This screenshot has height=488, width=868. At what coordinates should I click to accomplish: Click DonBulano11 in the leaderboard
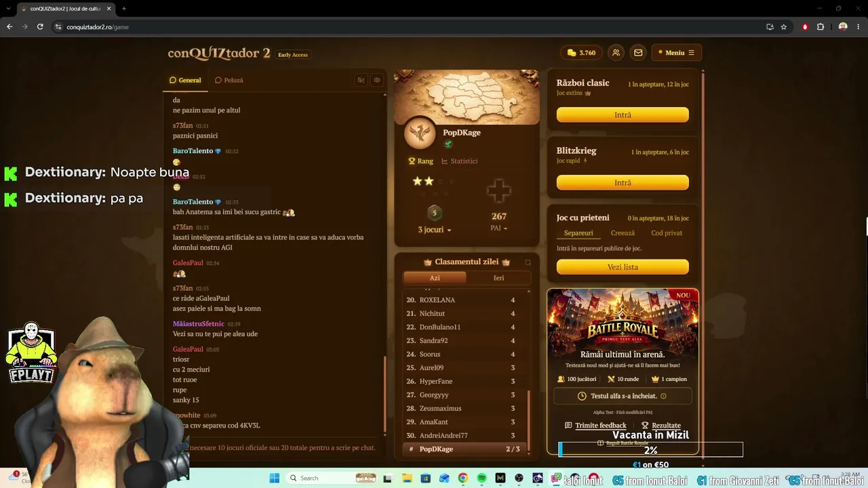pyautogui.click(x=440, y=327)
